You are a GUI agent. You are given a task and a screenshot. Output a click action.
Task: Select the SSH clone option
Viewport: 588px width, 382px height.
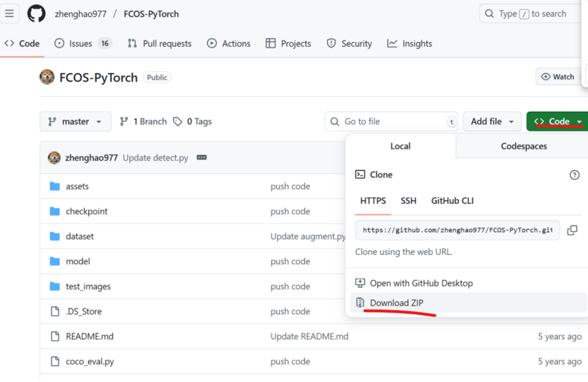tap(408, 201)
